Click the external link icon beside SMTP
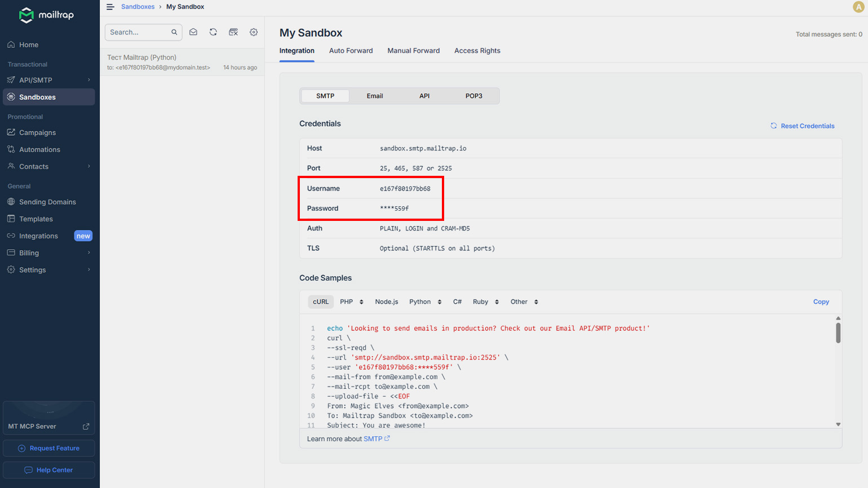 387,438
